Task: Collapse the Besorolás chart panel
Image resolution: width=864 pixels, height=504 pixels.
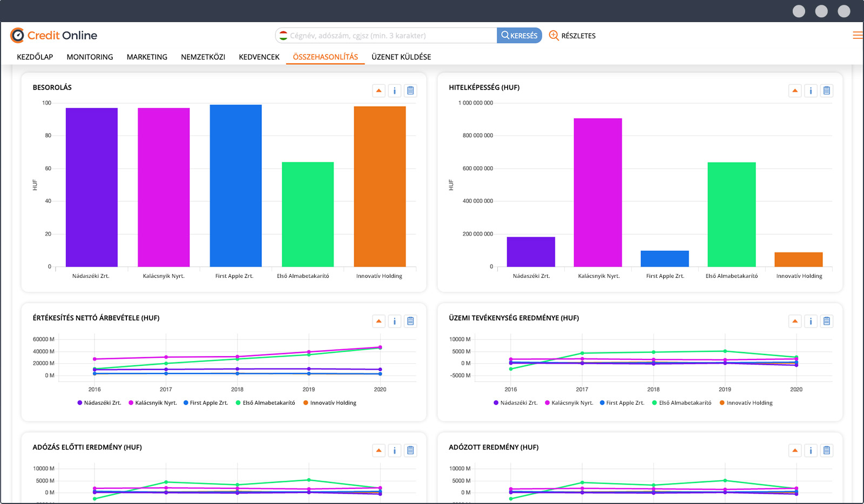Action: click(x=379, y=91)
